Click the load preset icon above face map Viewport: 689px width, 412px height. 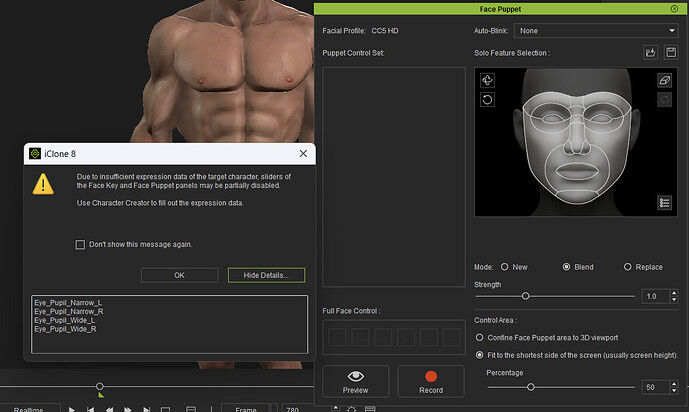click(x=648, y=52)
